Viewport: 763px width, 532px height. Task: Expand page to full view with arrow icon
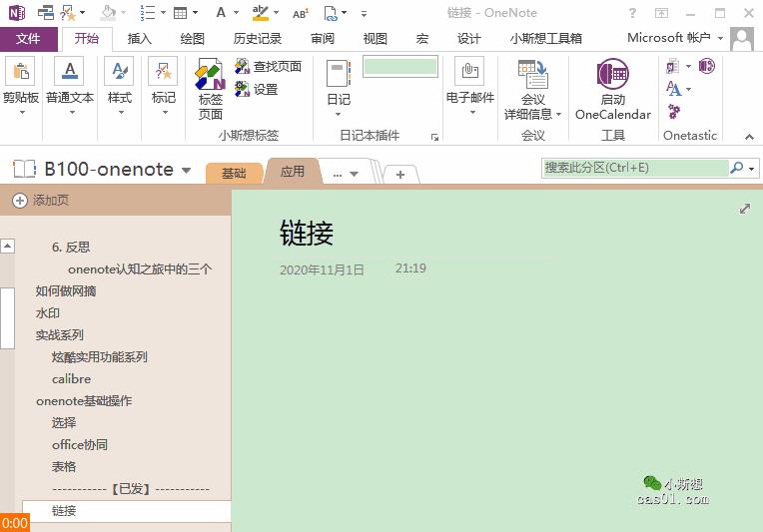tap(744, 209)
